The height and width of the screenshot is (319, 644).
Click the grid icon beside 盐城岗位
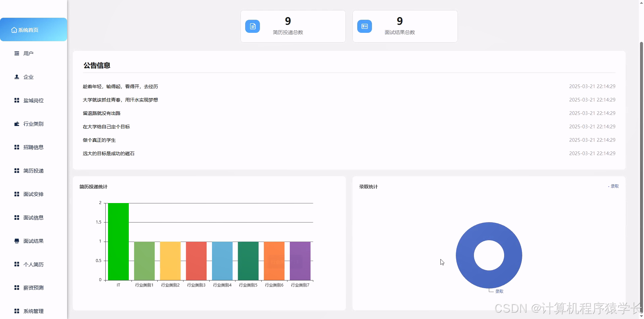click(17, 100)
